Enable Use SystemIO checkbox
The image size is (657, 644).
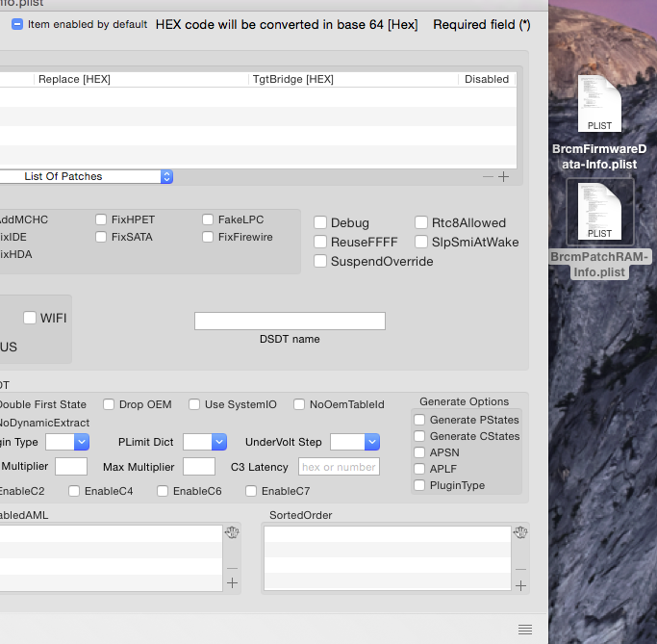194,404
